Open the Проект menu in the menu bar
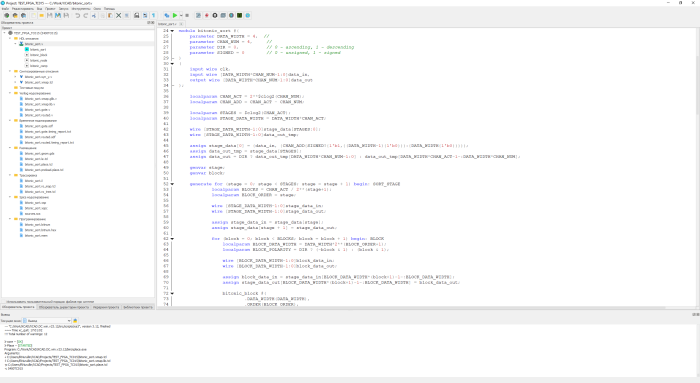The height and width of the screenshot is (383, 700). [50, 8]
